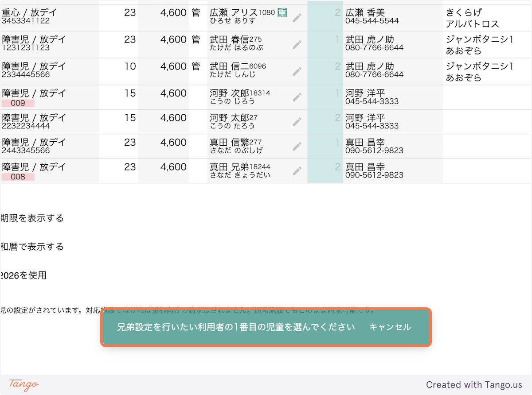Click the sibling order number for 武田 春信
This screenshot has height=395, width=532.
point(337,40)
